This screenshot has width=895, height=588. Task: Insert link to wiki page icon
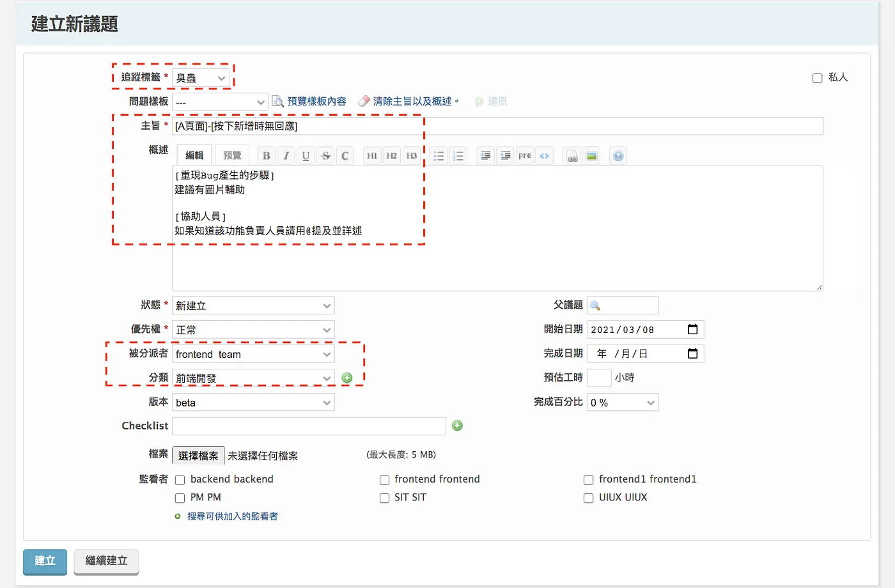pos(572,156)
